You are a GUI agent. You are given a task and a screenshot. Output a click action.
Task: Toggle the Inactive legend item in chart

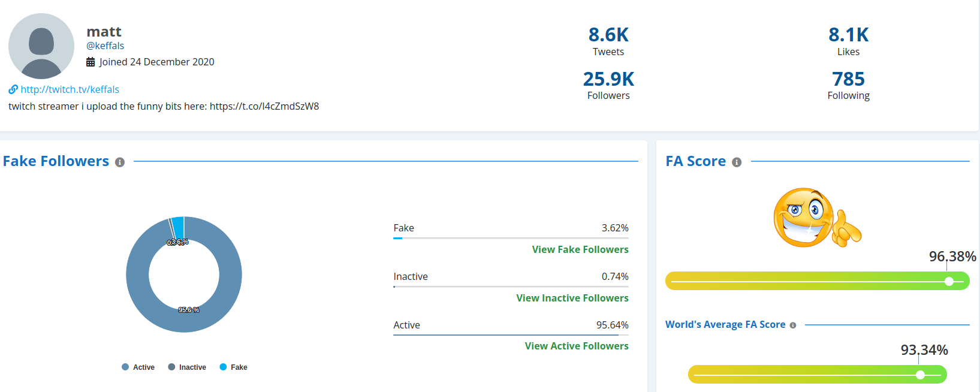[x=187, y=367]
